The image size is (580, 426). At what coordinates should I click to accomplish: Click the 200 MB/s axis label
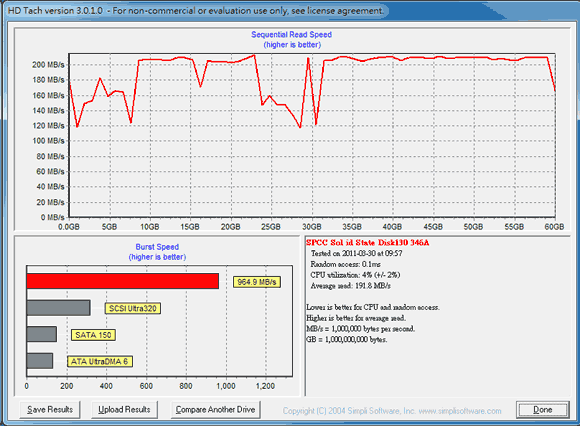coord(48,65)
